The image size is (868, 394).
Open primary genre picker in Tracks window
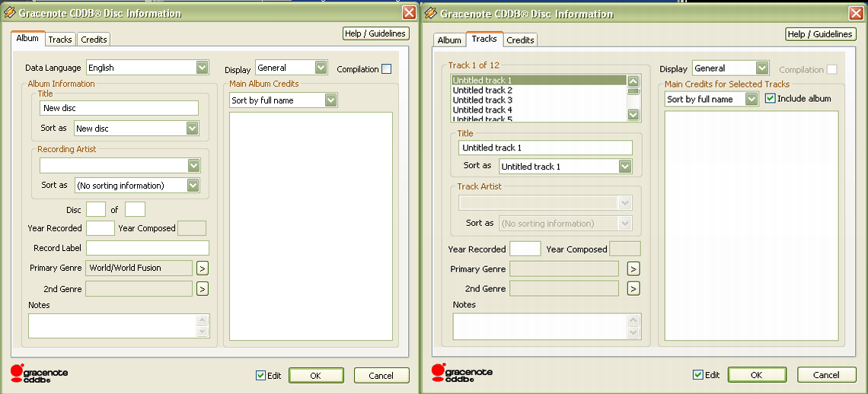[633, 269]
